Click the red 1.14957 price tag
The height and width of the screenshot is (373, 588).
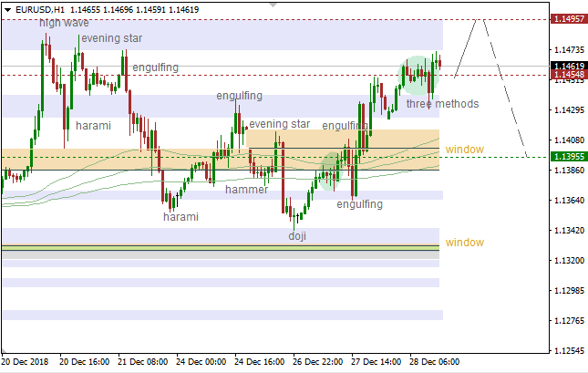click(x=569, y=19)
